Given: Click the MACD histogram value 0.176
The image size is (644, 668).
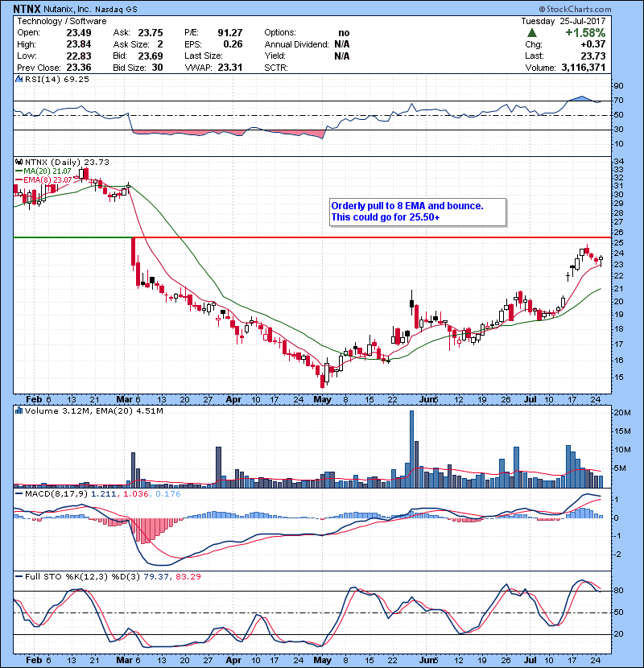Looking at the screenshot, I should click(x=168, y=494).
